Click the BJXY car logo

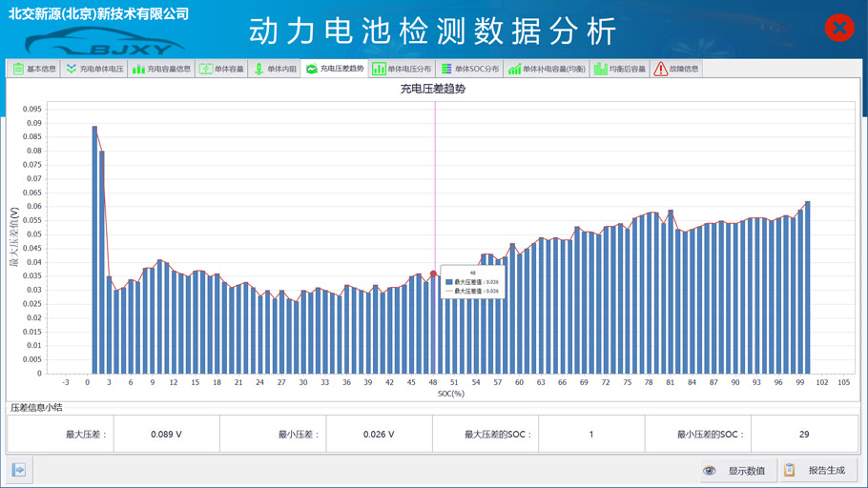click(104, 42)
